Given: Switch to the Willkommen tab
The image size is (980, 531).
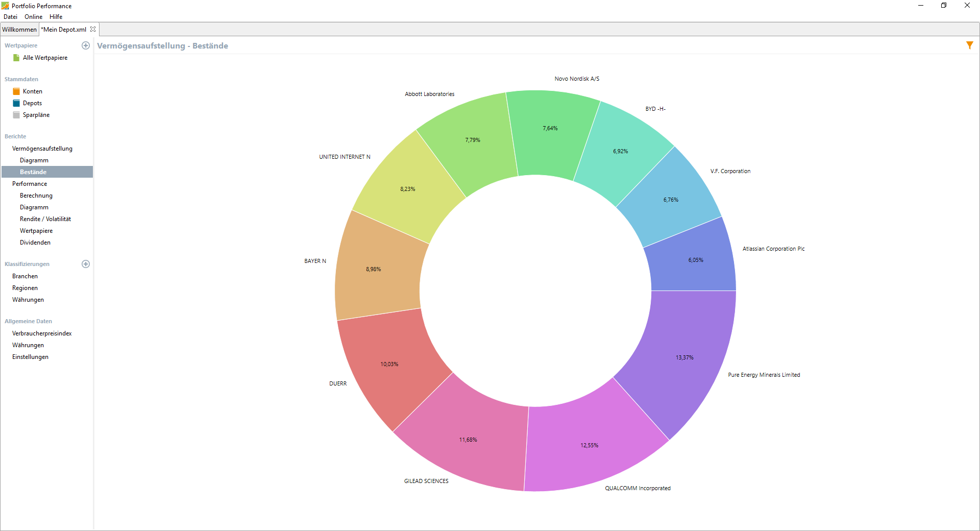Looking at the screenshot, I should pyautogui.click(x=19, y=29).
